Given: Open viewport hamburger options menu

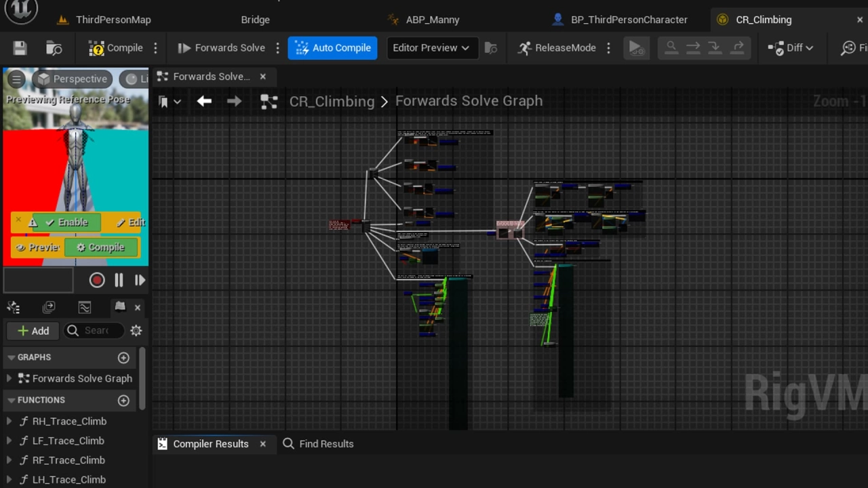Looking at the screenshot, I should point(16,79).
